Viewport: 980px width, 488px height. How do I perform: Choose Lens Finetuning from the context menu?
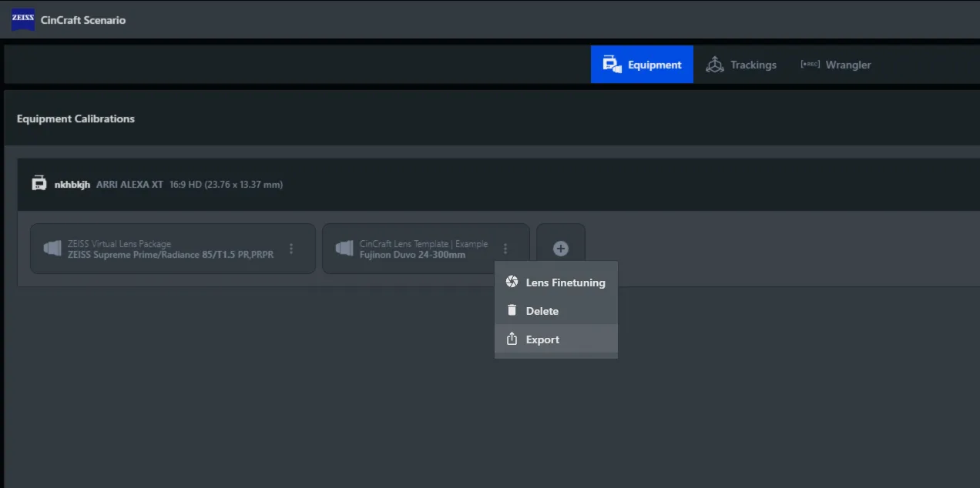tap(556, 282)
